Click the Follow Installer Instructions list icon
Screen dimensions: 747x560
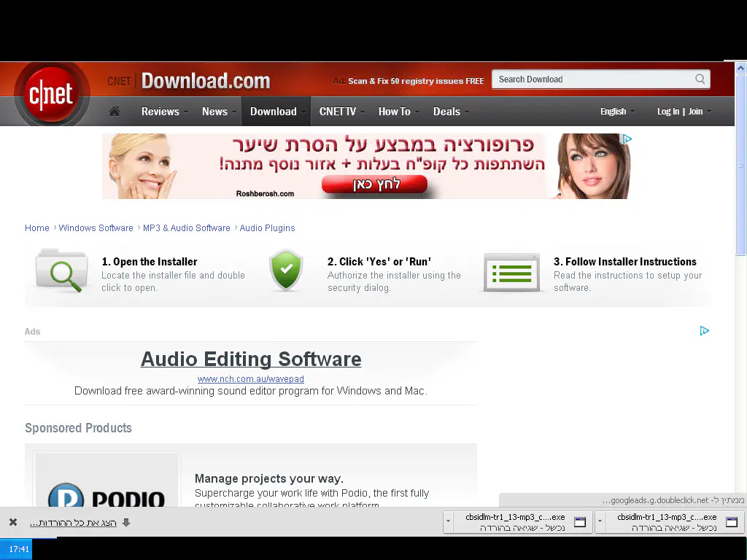coord(511,273)
